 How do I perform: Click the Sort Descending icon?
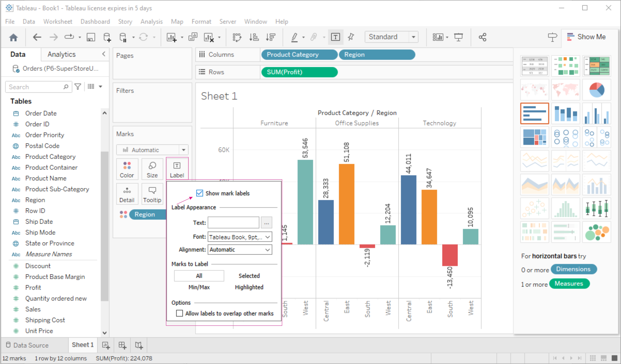tap(271, 37)
